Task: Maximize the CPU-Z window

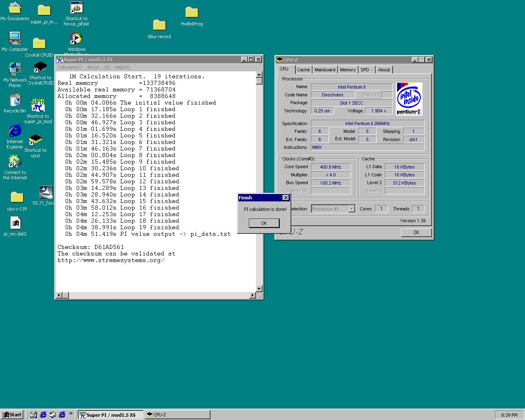Action: [421, 60]
